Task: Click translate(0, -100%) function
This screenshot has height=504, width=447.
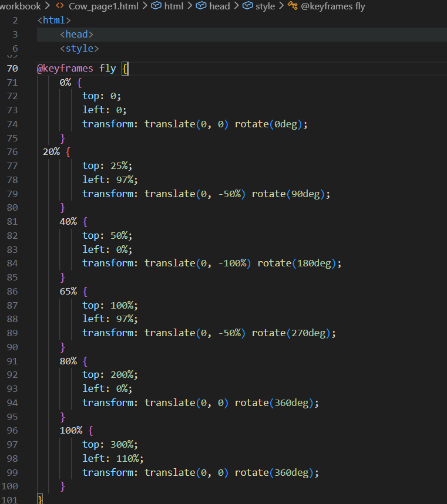Action: [197, 263]
